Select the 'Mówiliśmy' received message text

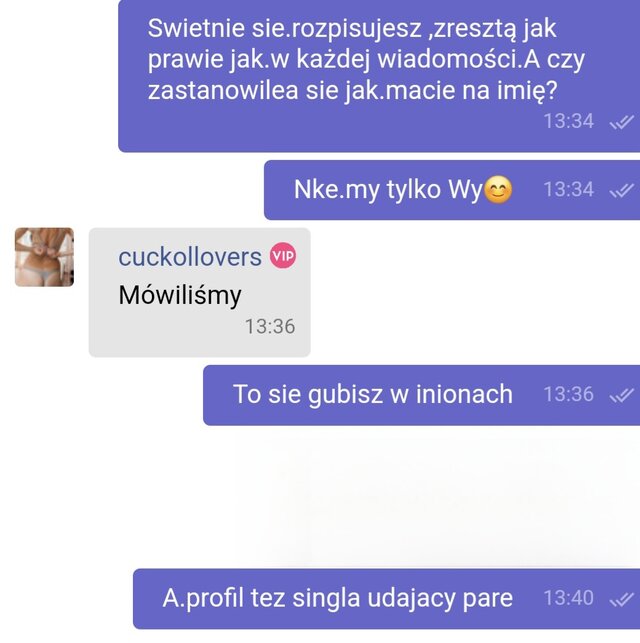(x=180, y=295)
